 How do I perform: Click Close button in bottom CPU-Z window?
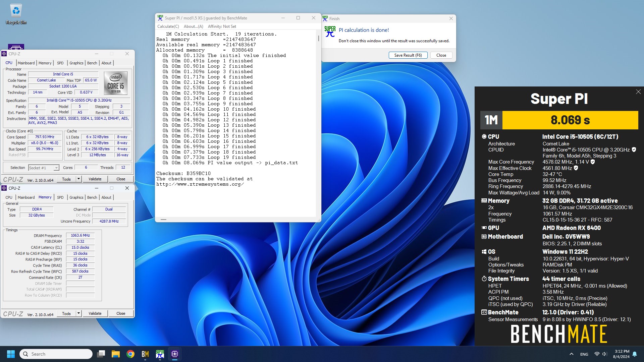(x=121, y=313)
